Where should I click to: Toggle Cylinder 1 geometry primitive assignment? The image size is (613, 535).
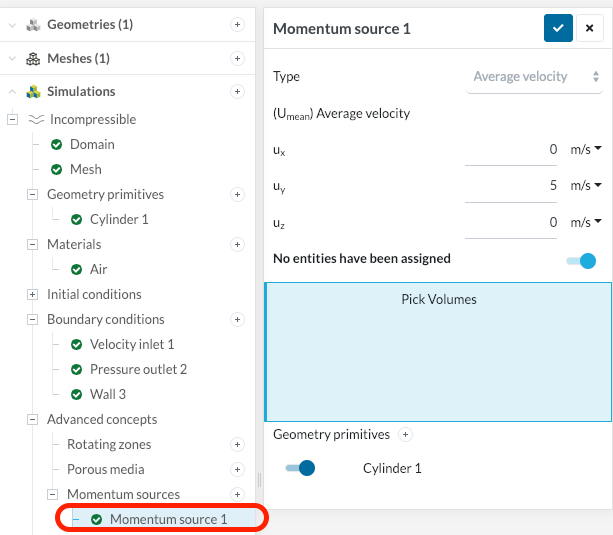(x=300, y=468)
